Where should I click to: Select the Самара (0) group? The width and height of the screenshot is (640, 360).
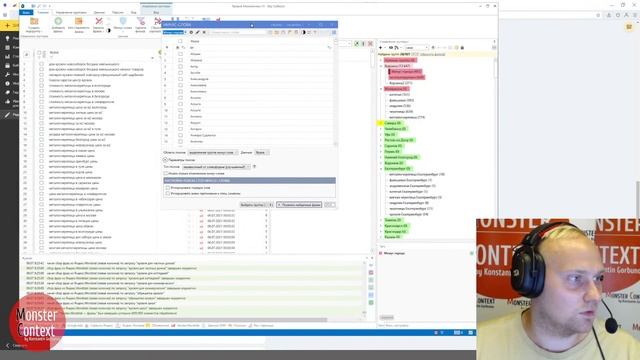click(x=393, y=123)
